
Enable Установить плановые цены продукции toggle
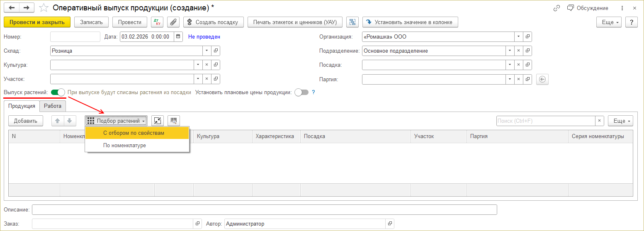coord(301,92)
